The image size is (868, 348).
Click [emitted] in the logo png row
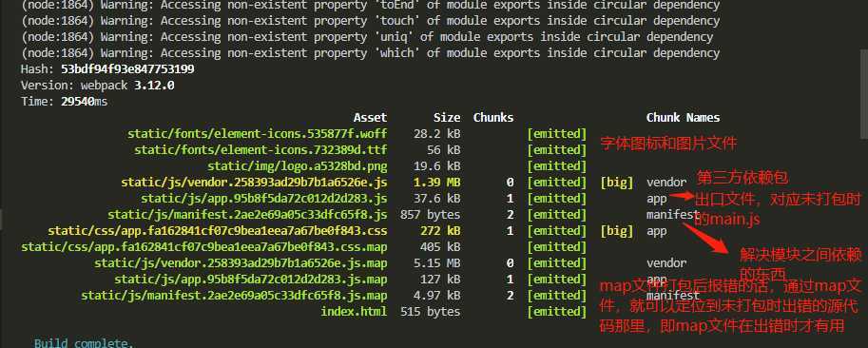[x=556, y=166]
